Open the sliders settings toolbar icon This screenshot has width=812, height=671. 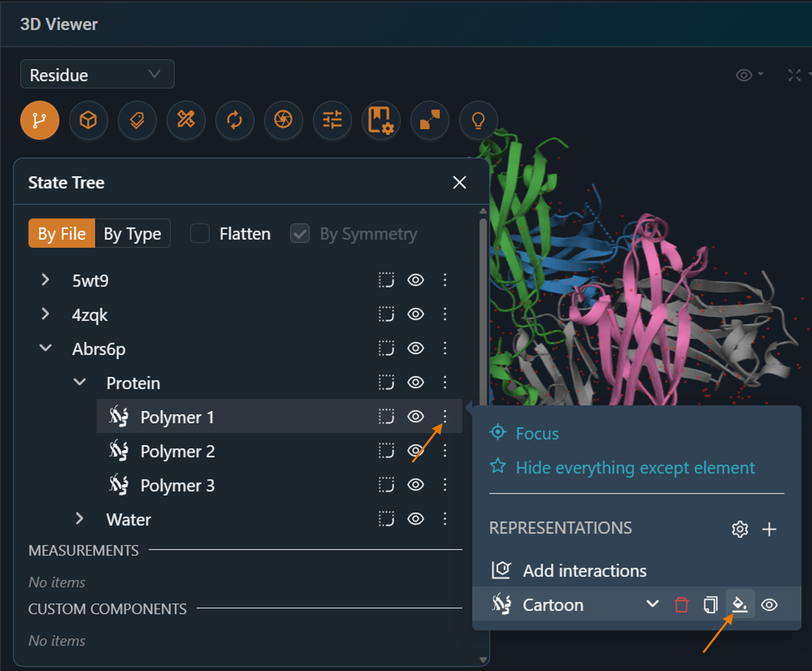(332, 120)
